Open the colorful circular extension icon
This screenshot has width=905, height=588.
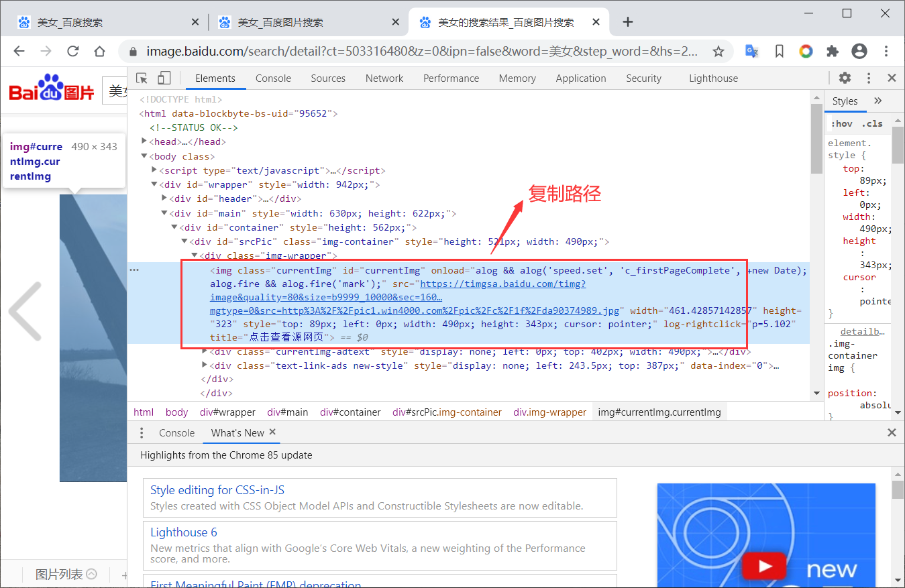pyautogui.click(x=806, y=51)
